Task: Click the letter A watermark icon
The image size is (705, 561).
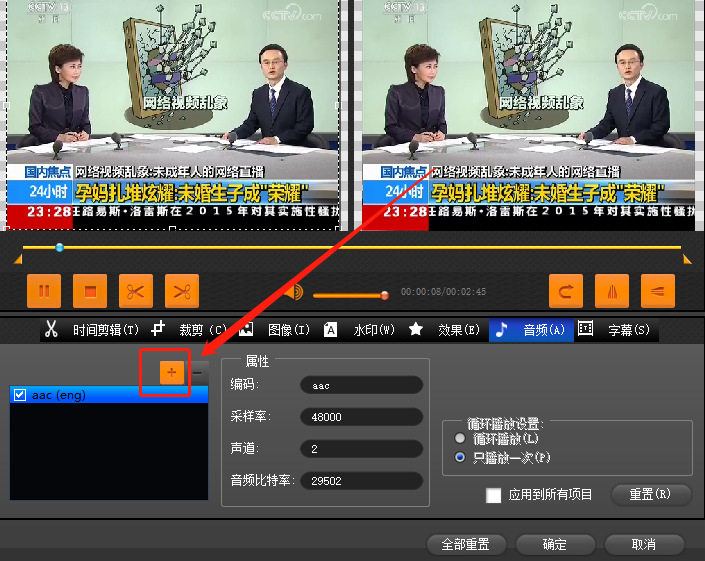Action: (330, 329)
